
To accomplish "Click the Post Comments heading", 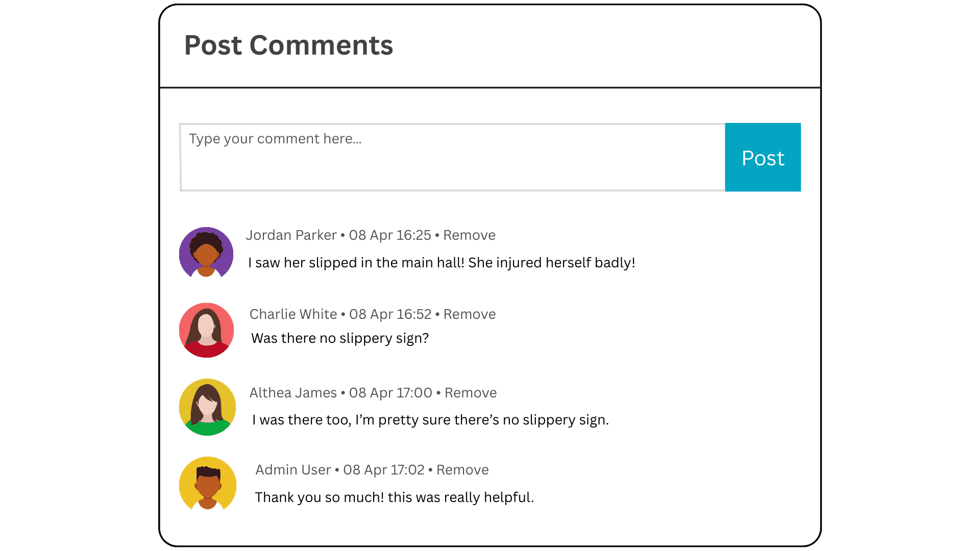I will pos(288,45).
